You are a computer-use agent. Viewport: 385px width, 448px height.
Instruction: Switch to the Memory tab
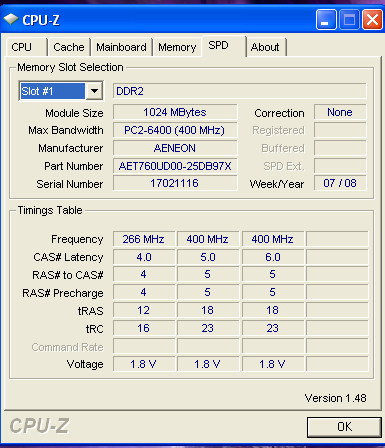click(x=177, y=47)
